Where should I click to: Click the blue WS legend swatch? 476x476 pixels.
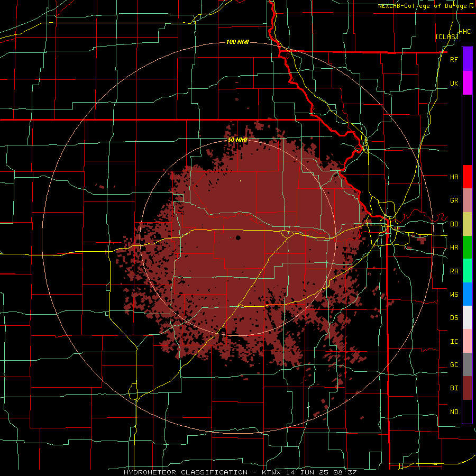click(467, 294)
